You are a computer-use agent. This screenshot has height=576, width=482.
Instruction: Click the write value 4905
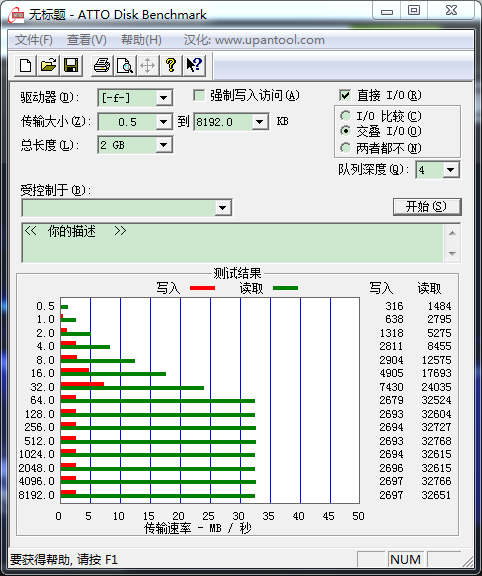[x=391, y=373]
